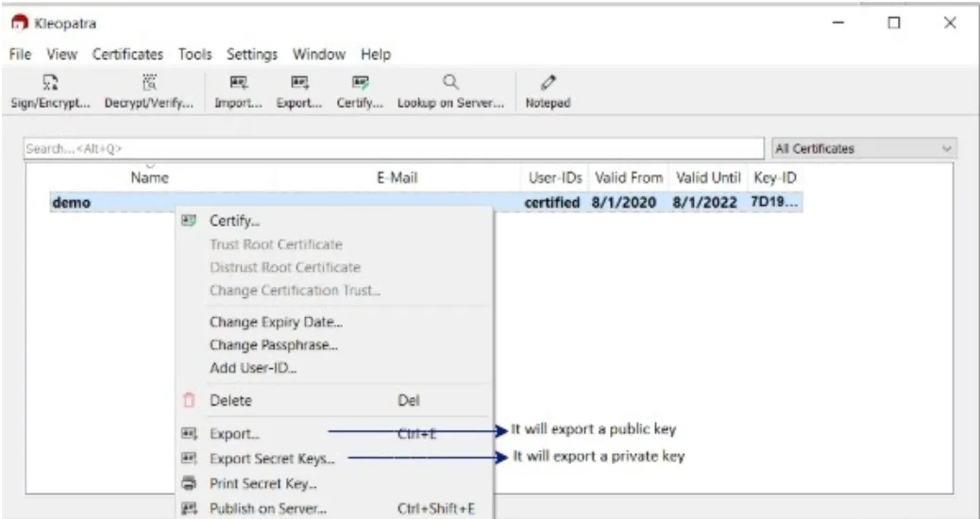Minimize the Kleopatra window
The image size is (980, 519).
(838, 23)
